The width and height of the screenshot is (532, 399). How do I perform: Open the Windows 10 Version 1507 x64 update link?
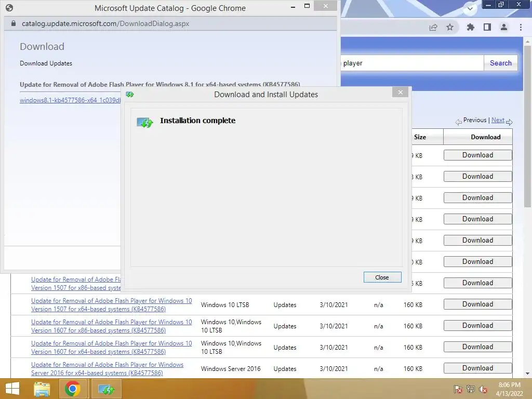[112, 304]
